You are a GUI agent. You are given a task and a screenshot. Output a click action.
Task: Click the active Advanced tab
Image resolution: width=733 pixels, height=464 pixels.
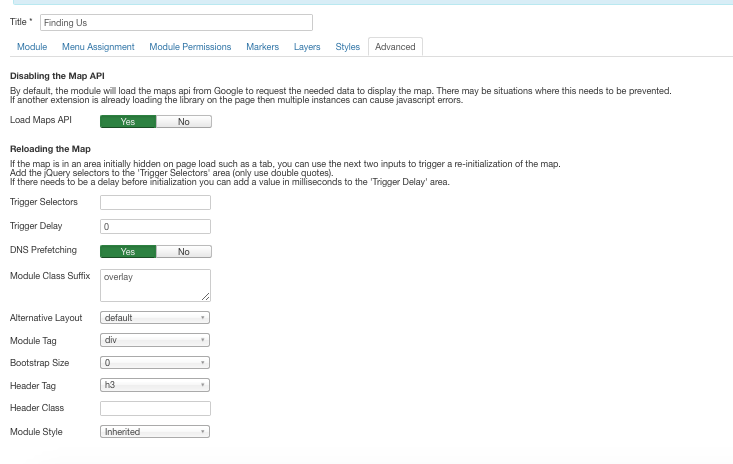tap(395, 47)
